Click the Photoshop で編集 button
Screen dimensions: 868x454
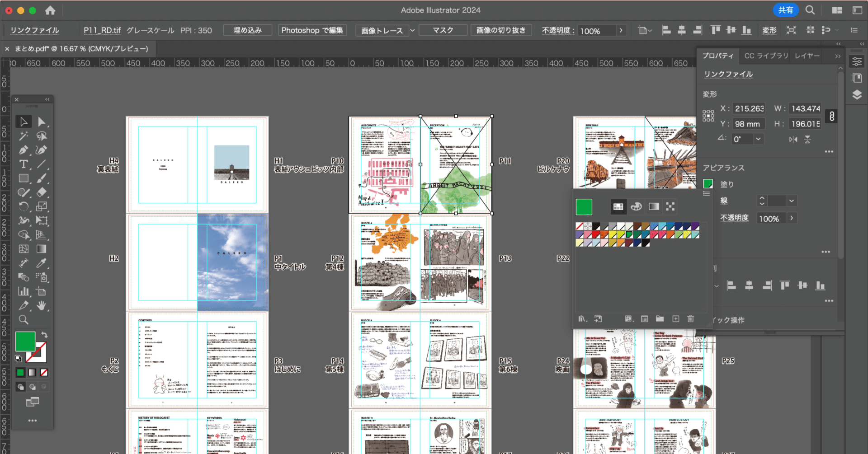tap(312, 30)
